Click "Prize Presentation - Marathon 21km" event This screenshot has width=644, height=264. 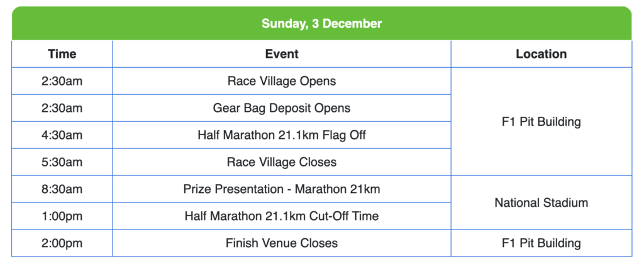tap(282, 189)
